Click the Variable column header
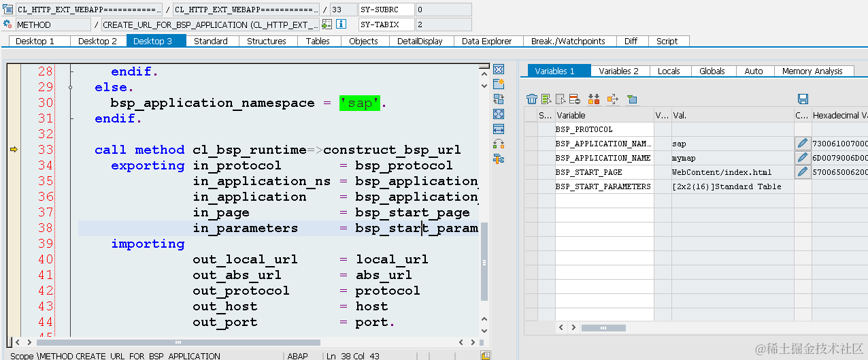Viewport: 868px width, 360px height. click(604, 115)
